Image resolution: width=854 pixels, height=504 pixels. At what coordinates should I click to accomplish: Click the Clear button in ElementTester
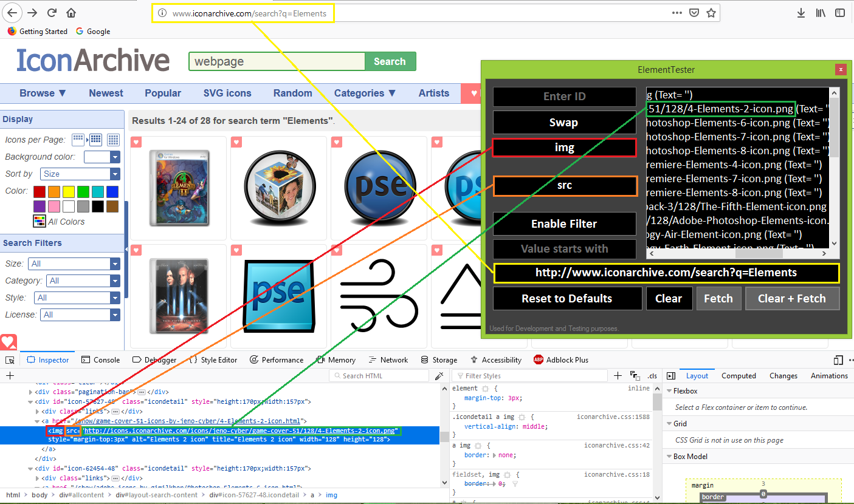(669, 298)
